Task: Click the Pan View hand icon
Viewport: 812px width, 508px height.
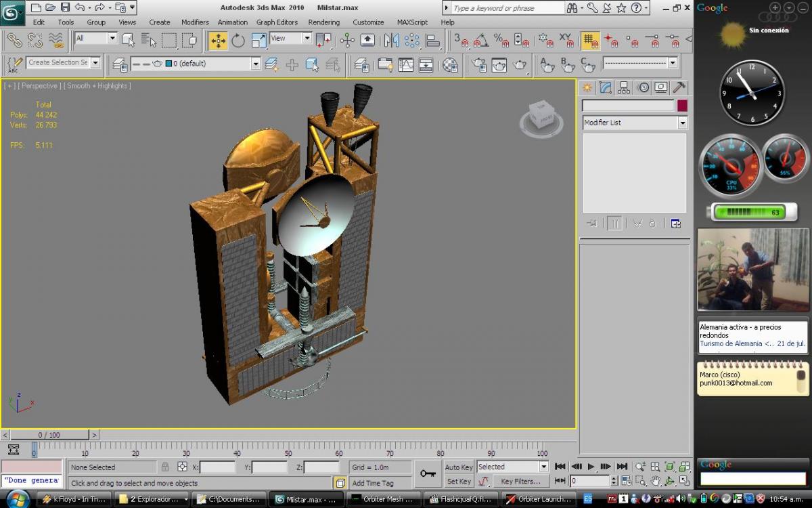Action: [x=655, y=481]
